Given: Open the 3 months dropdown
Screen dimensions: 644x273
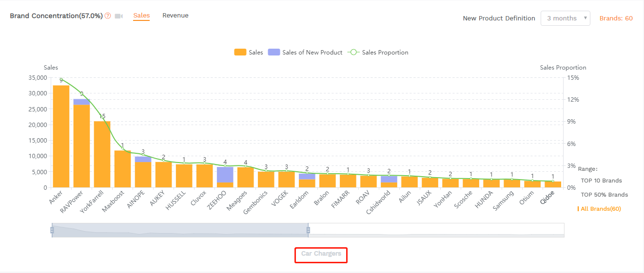Looking at the screenshot, I should 565,18.
